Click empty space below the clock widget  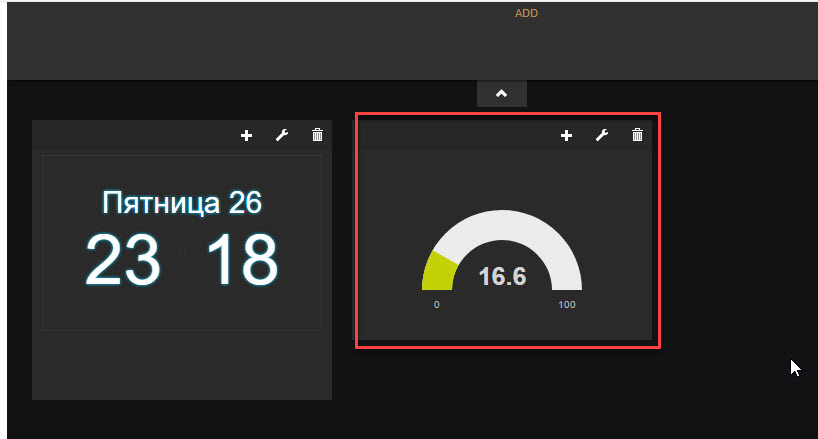[x=181, y=365]
